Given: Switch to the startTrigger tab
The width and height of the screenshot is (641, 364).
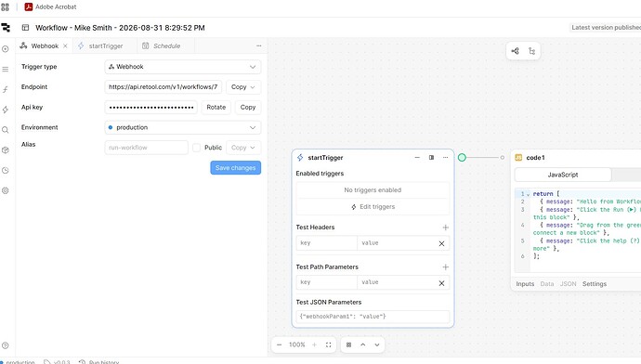Looking at the screenshot, I should [x=106, y=45].
